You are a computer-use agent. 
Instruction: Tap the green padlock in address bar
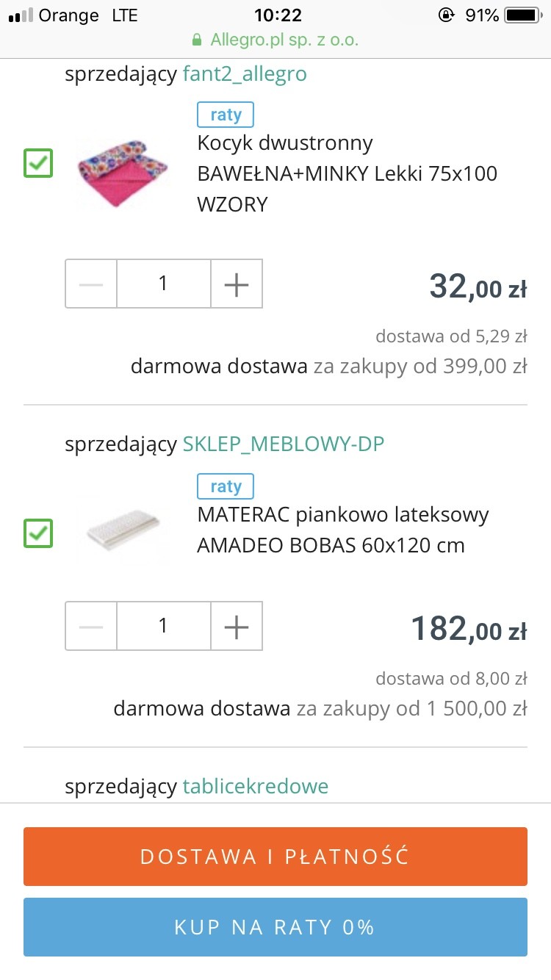pos(196,40)
